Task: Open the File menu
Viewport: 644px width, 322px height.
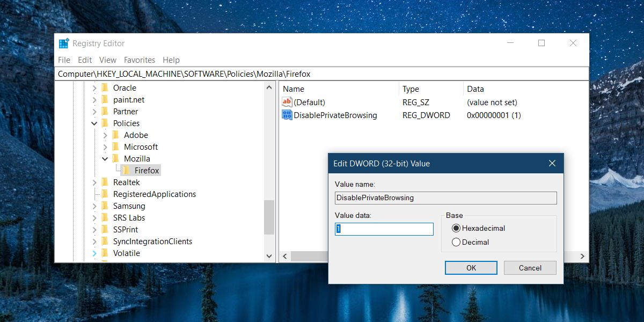Action: click(x=64, y=60)
